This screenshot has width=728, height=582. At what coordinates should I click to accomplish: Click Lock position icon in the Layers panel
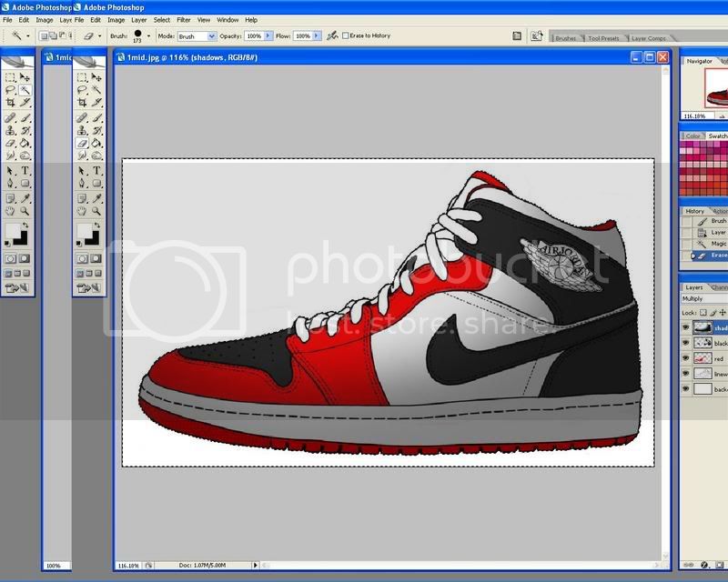point(723,312)
